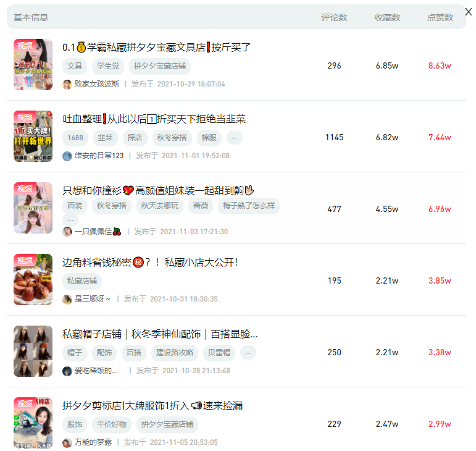The width and height of the screenshot is (476, 451).
Task: Show more tags on 私藏帽子店铺 post
Action: tap(248, 353)
